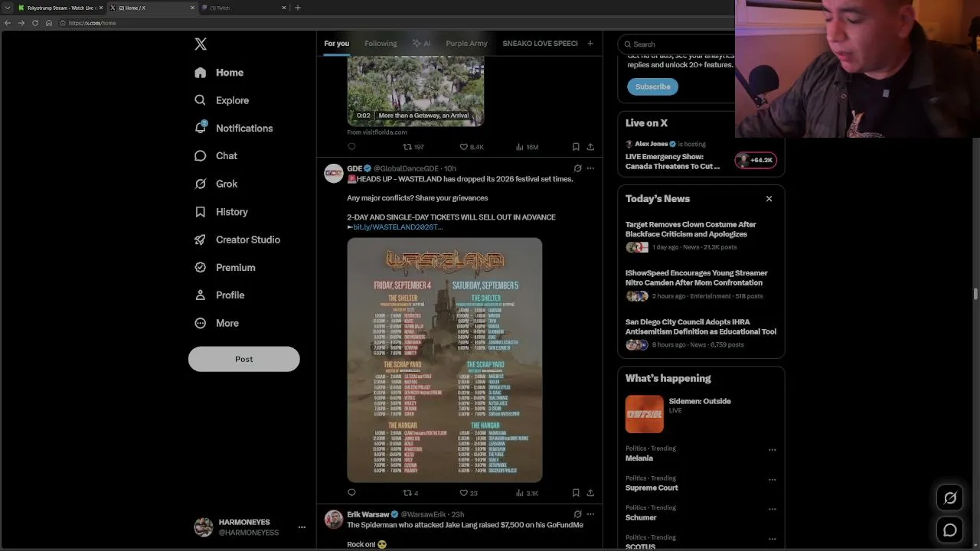Image resolution: width=980 pixels, height=551 pixels.
Task: Click the Post button
Action: tap(243, 359)
